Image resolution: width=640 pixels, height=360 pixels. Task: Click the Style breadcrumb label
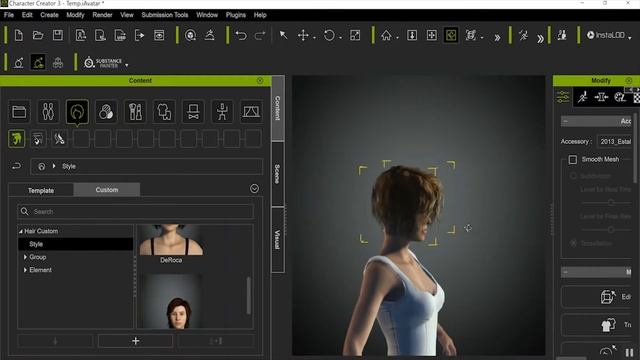[x=69, y=166]
